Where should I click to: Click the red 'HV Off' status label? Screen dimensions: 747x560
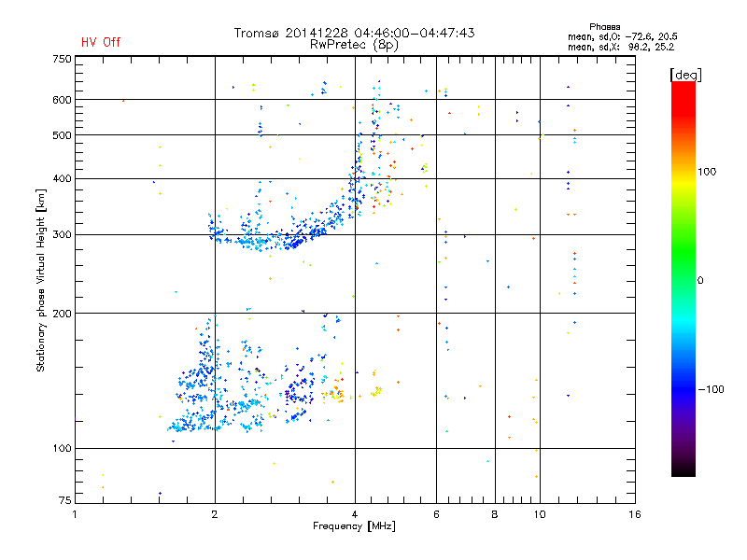pyautogui.click(x=101, y=42)
